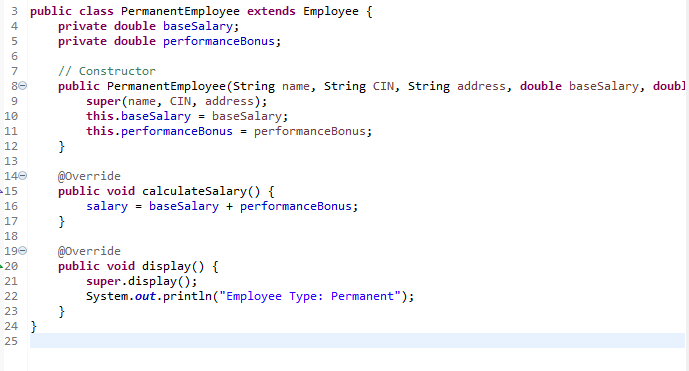Click the '// Constructor' comment

(107, 71)
